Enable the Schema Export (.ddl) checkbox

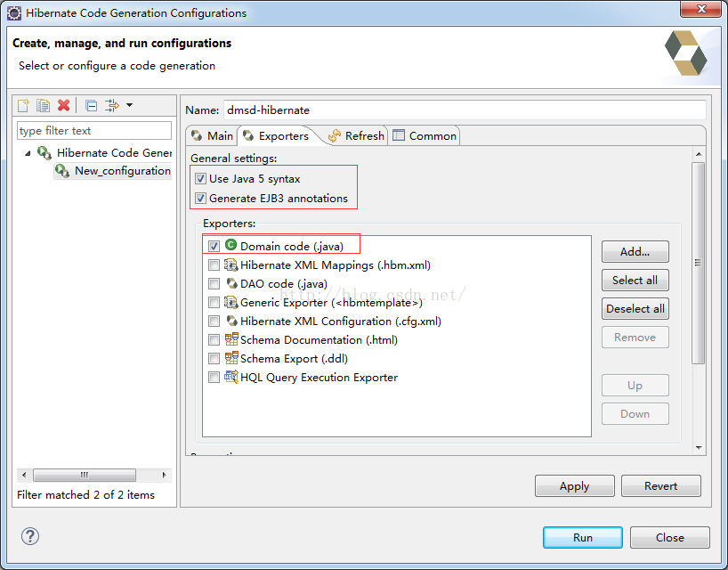(x=214, y=358)
